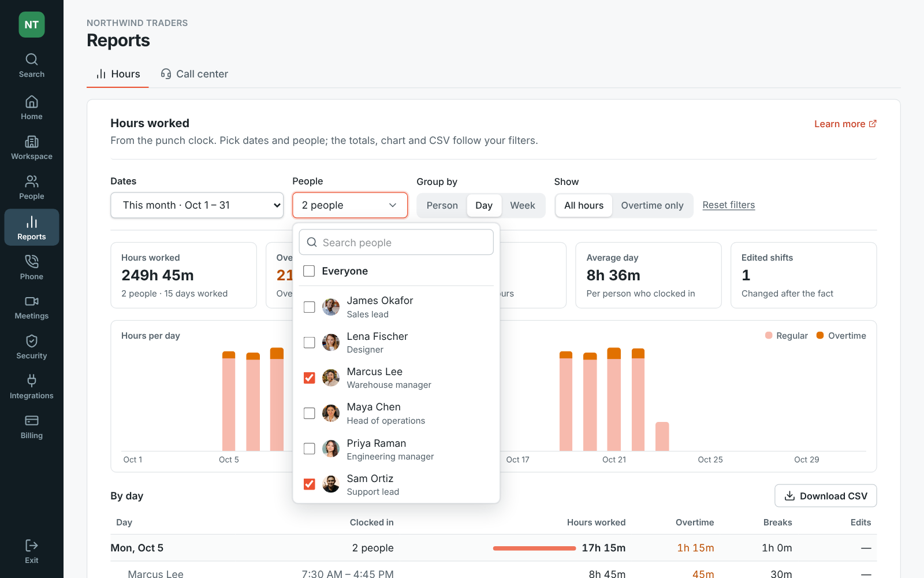
Task: Collapse the 2 people dropdown
Action: point(350,205)
